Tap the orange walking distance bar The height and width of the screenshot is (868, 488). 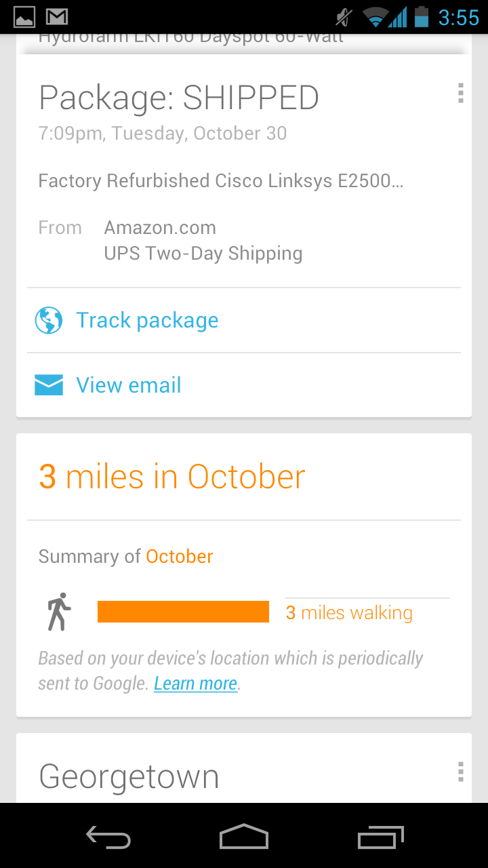pyautogui.click(x=183, y=612)
